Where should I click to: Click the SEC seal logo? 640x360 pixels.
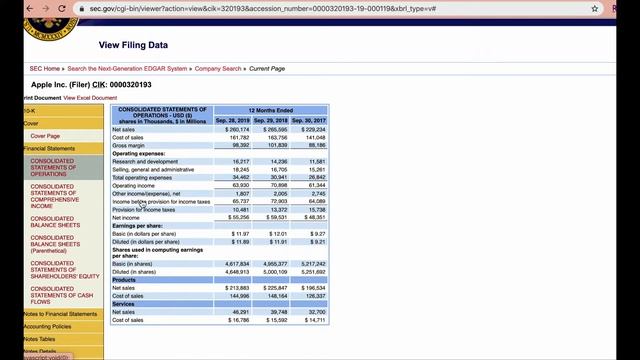(50, 29)
